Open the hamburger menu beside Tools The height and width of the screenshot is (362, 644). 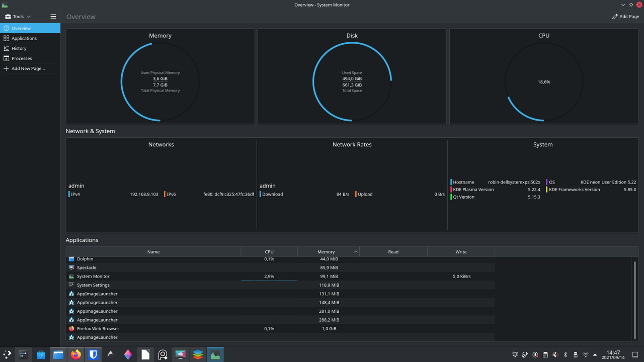53,17
